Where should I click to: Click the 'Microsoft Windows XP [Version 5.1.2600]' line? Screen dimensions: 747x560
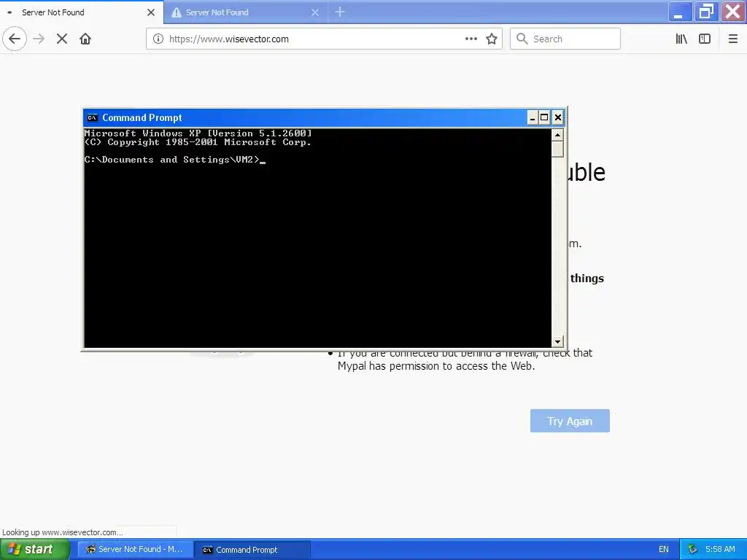198,133
